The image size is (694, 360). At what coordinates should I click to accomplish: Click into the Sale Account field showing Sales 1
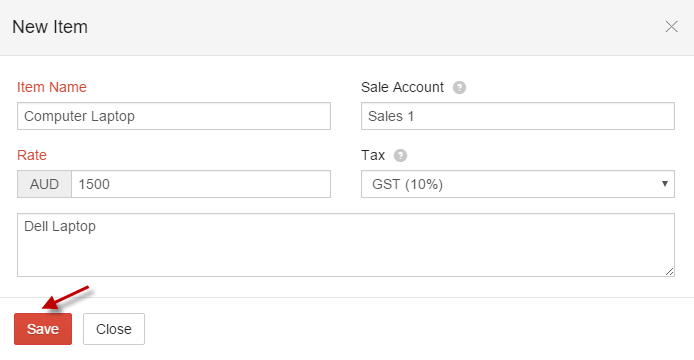pos(518,116)
